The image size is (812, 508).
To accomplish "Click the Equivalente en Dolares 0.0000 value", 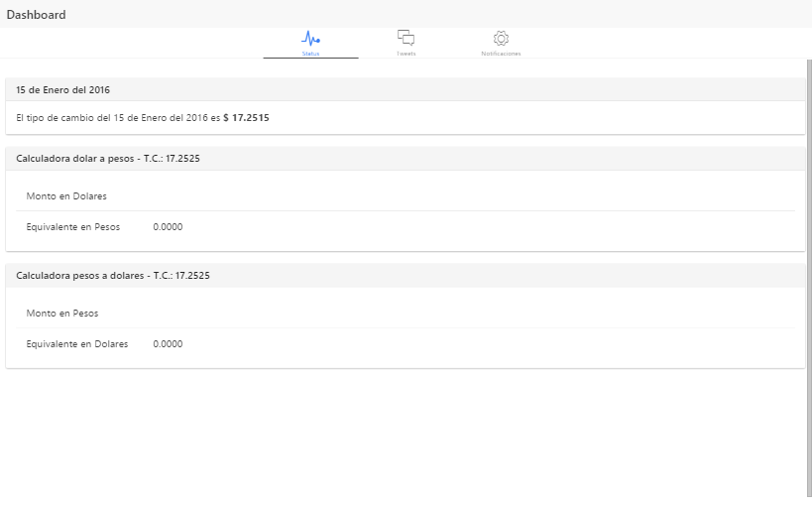I will coord(168,344).
